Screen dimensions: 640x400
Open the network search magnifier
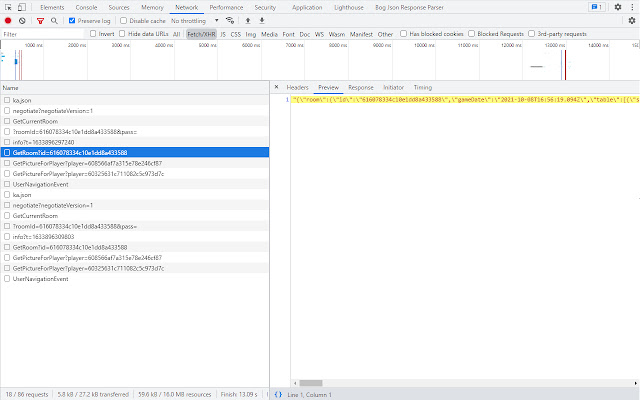(54, 20)
